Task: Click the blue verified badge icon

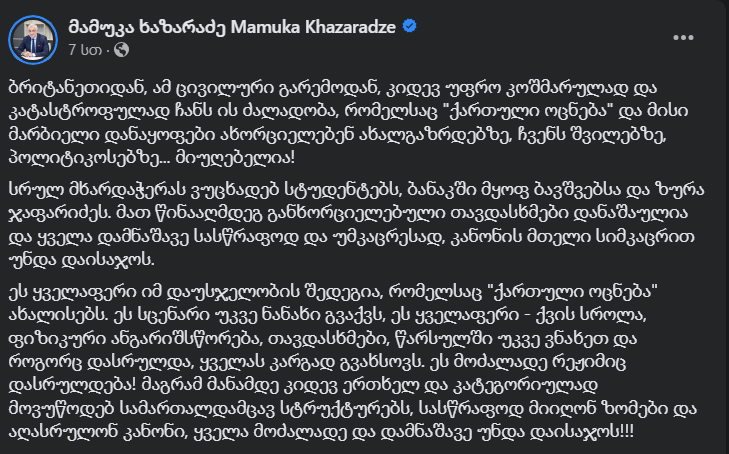Action: (409, 27)
